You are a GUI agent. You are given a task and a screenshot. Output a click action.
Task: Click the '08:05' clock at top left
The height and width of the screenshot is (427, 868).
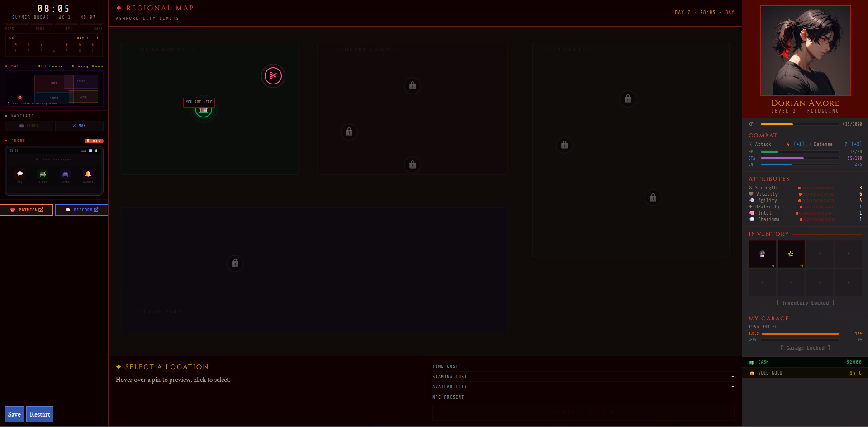(x=53, y=9)
